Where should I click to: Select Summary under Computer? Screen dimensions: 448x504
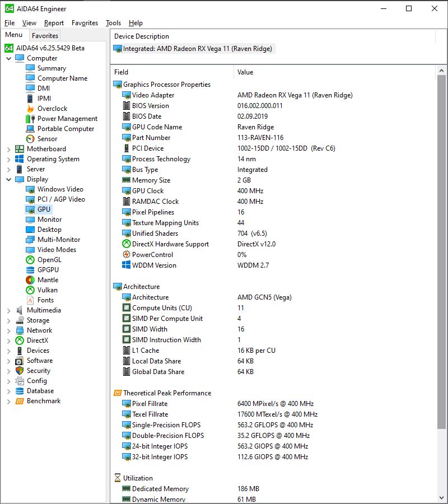point(52,68)
